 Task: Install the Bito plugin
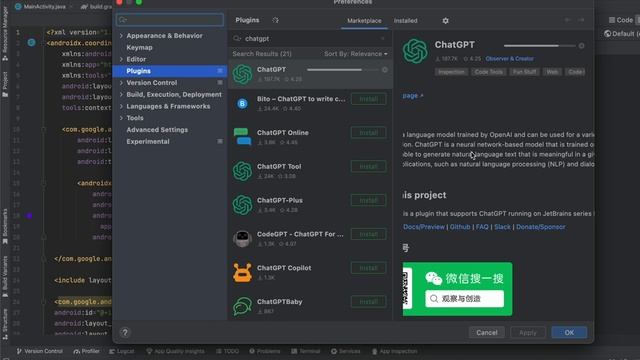point(368,99)
